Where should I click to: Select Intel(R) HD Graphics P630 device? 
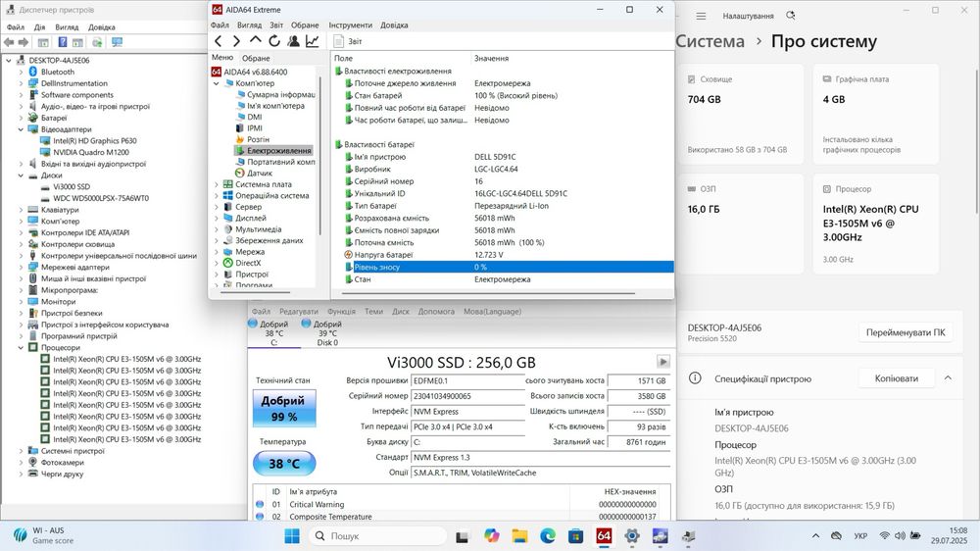pos(94,141)
